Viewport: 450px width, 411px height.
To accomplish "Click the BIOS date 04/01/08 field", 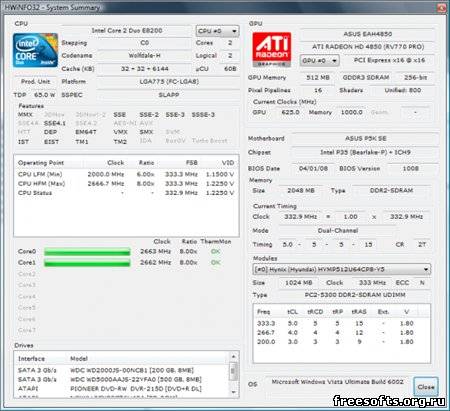I will click(x=313, y=168).
